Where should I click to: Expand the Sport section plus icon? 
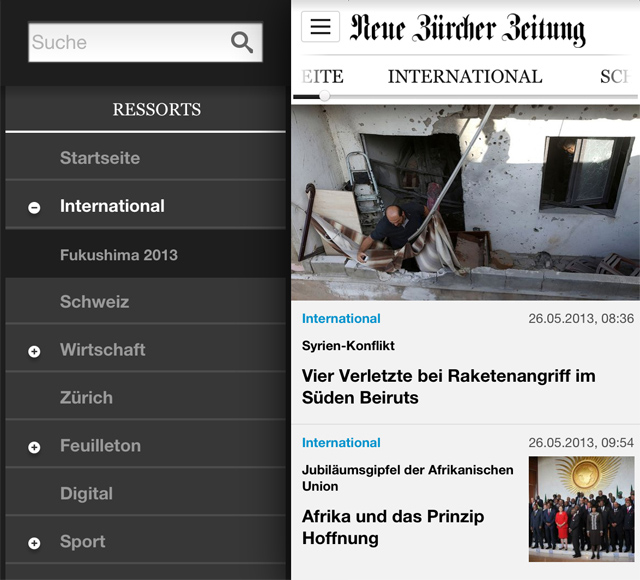pos(34,543)
